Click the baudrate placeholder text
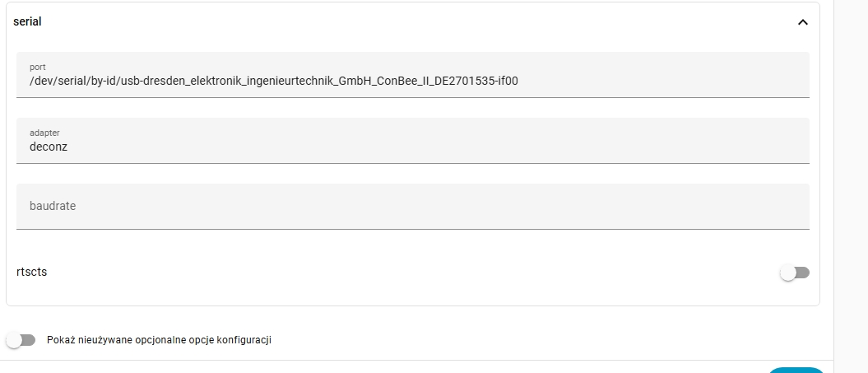 [x=53, y=206]
